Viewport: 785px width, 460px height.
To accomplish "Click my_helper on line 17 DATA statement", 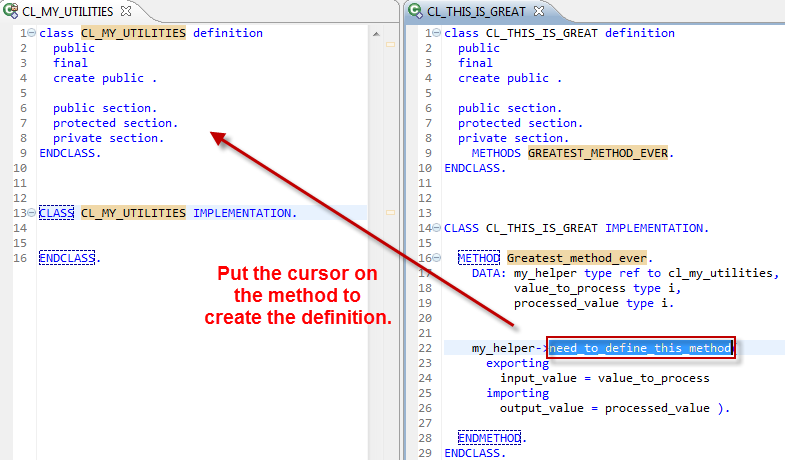I will [545, 273].
